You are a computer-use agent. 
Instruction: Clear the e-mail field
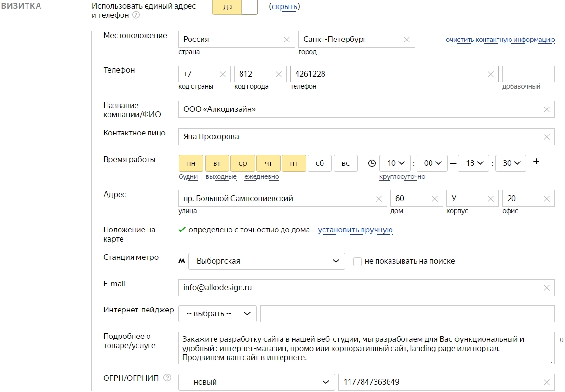(x=547, y=288)
